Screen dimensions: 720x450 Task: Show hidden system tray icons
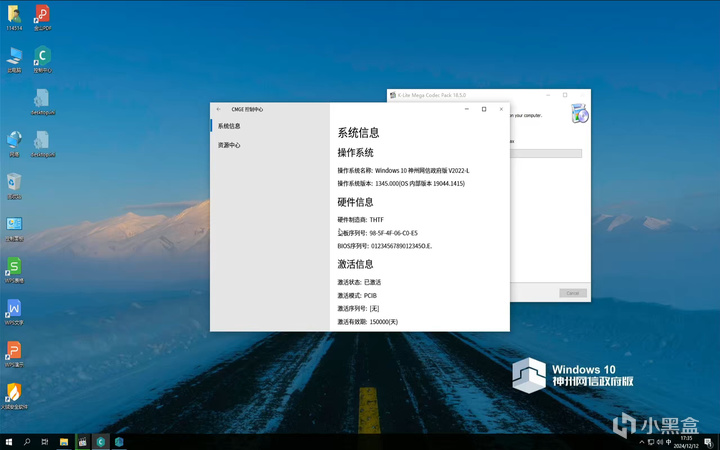click(641, 442)
